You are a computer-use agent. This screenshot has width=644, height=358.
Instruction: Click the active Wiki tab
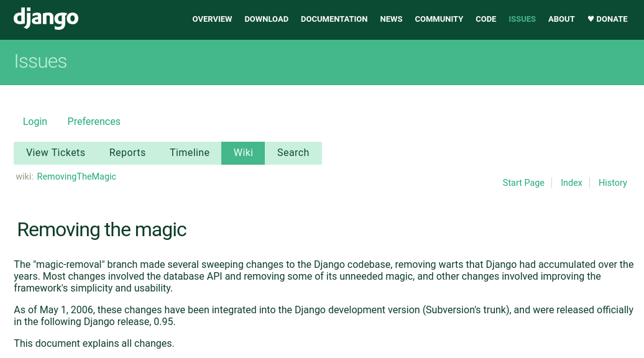coord(243,153)
